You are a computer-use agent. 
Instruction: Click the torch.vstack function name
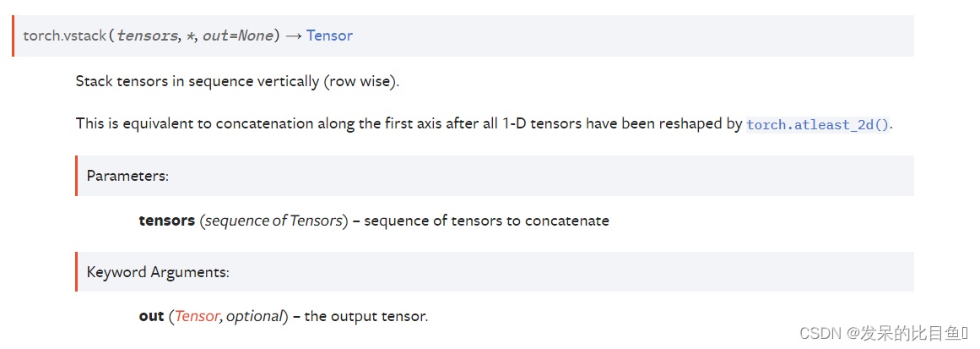64,35
